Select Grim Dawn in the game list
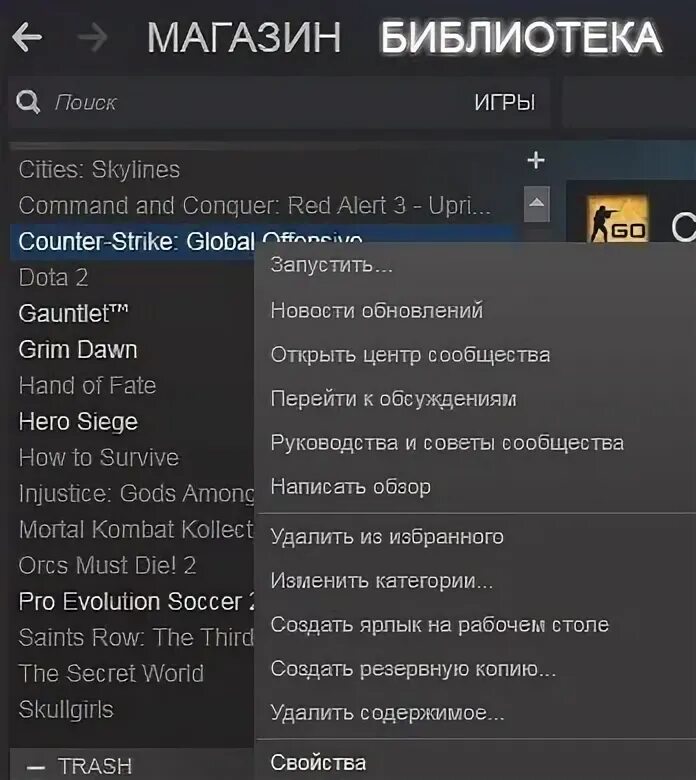This screenshot has width=696, height=780. point(78,350)
